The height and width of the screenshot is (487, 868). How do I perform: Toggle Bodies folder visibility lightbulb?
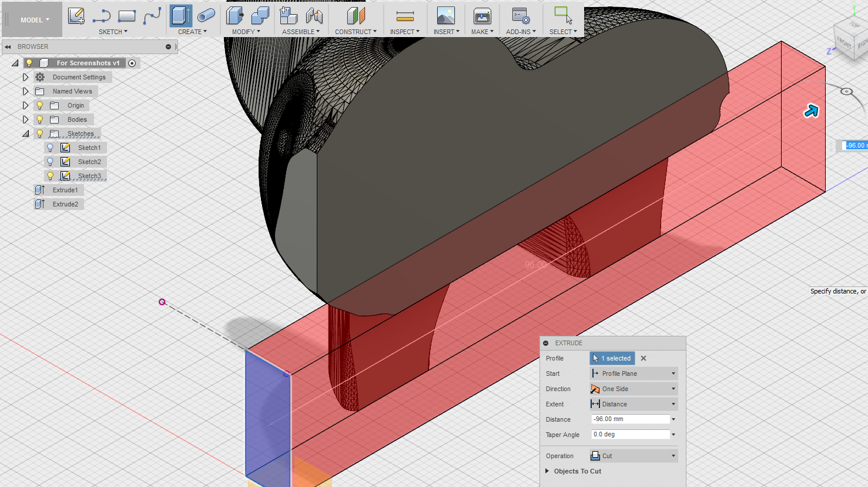coord(40,119)
